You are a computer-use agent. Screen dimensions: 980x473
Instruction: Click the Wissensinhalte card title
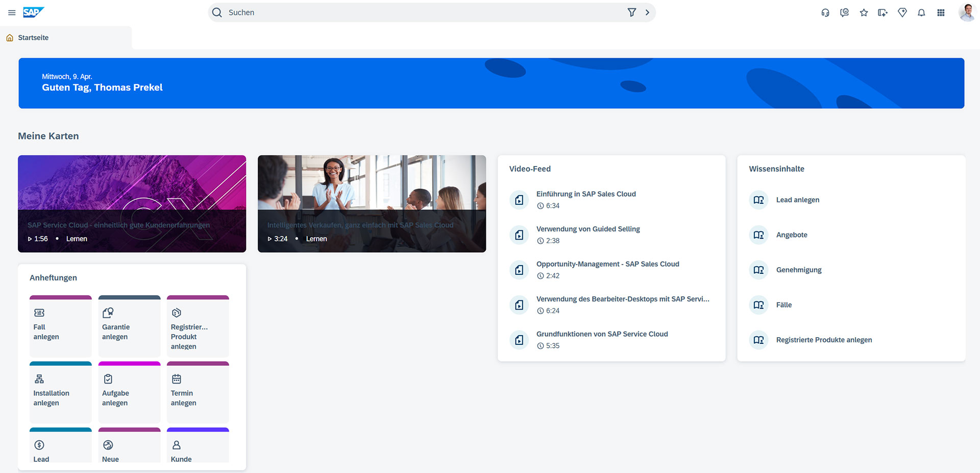click(776, 169)
